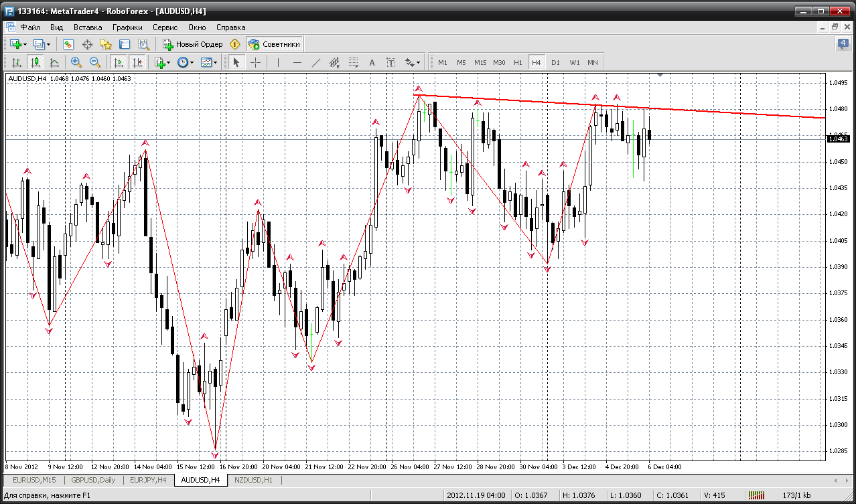Open the profiles dropdown

pyautogui.click(x=42, y=44)
